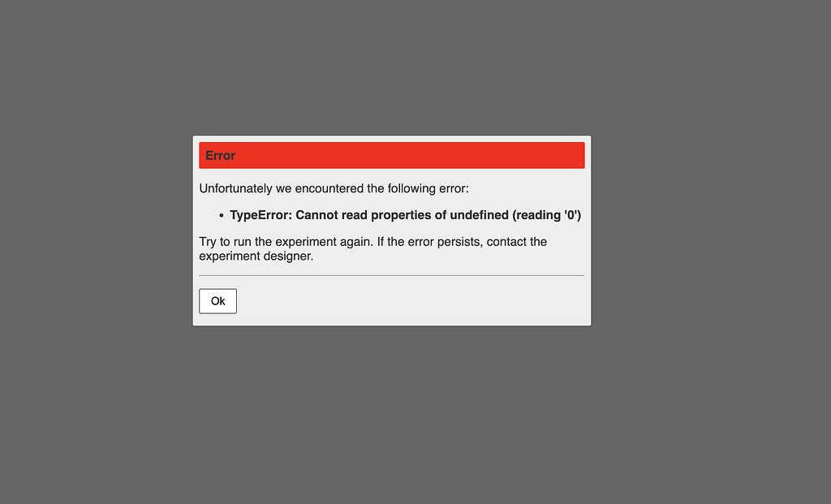The image size is (831, 504).
Task: Click the "(reading '0')" text
Action: click(546, 215)
